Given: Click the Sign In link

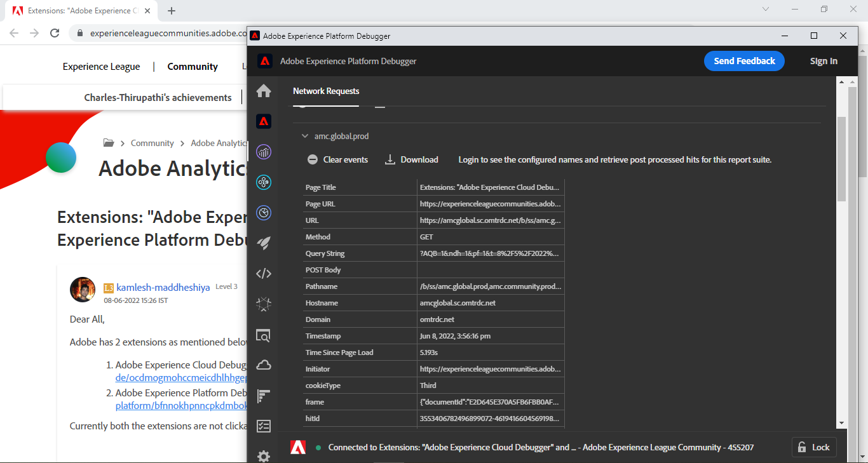Looking at the screenshot, I should click(824, 61).
